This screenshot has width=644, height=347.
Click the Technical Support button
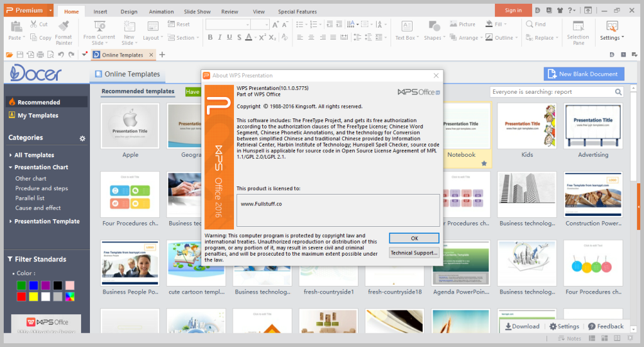pos(414,253)
